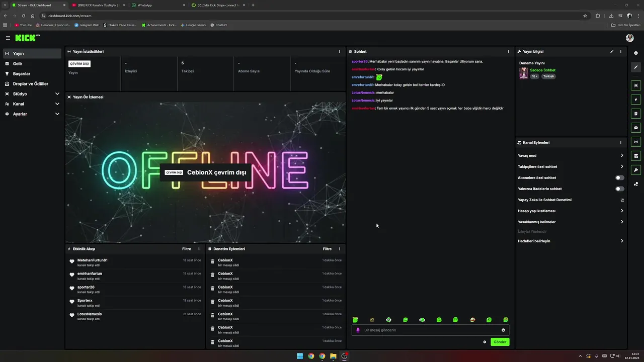This screenshot has width=644, height=362.
Task: Open the three-dot menu of Yayın bilgisi
Action: (621, 51)
